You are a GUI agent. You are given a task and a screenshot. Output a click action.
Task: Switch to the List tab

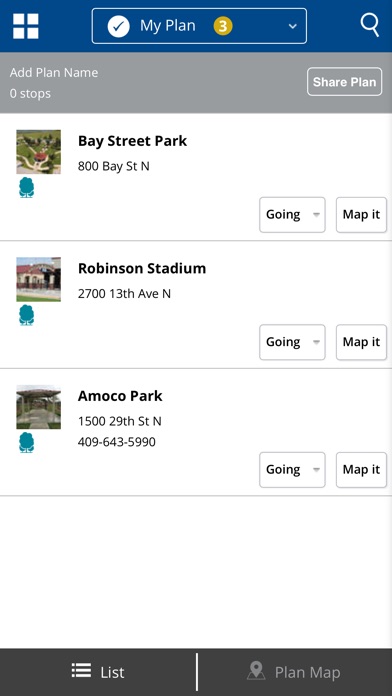click(98, 672)
